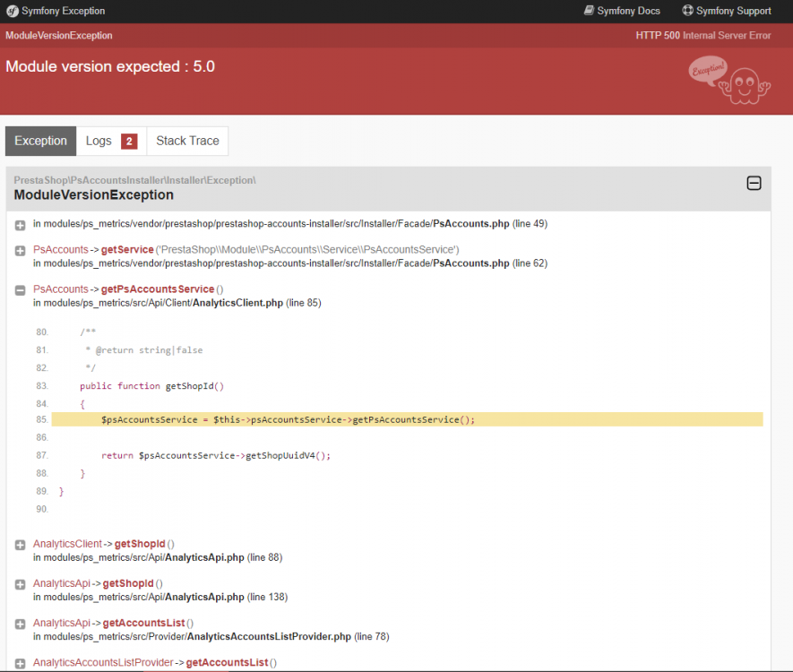Click the ModuleVersionException class heading
Viewport: 793px width, 672px height.
[x=93, y=195]
